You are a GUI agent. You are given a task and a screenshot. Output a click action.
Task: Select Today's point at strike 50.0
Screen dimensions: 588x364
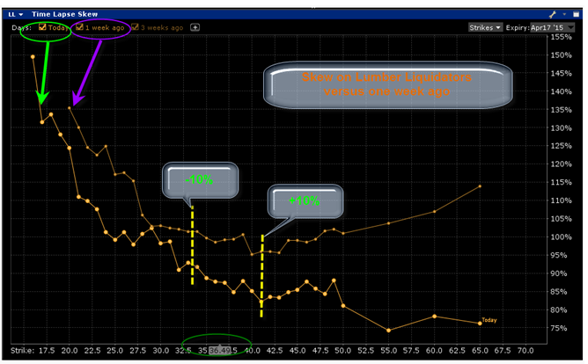tap(343, 306)
